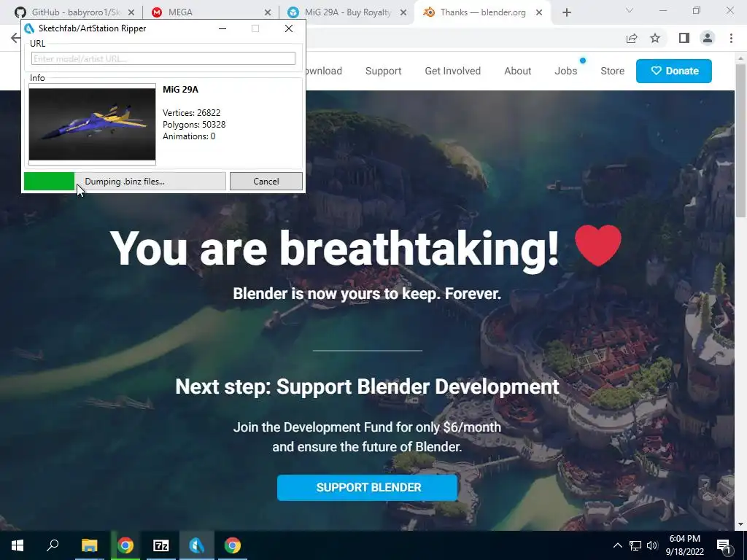Click the blue Donate button
Screen dimensions: 747x560
[x=673, y=71]
